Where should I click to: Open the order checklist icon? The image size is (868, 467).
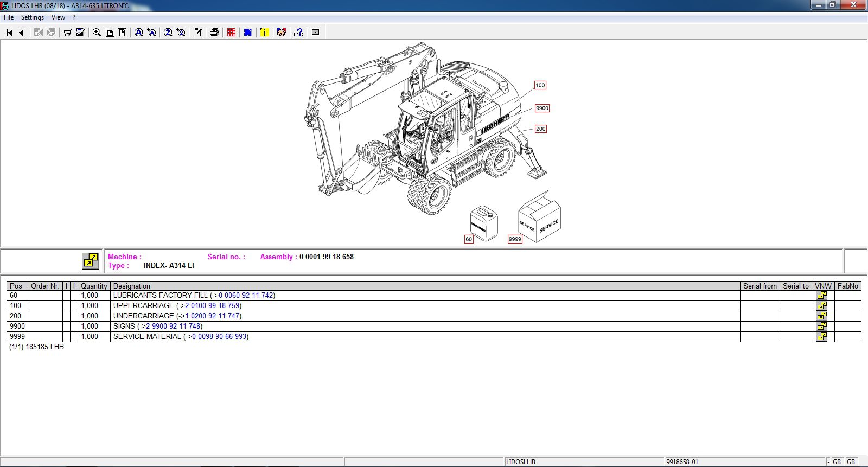[80, 33]
